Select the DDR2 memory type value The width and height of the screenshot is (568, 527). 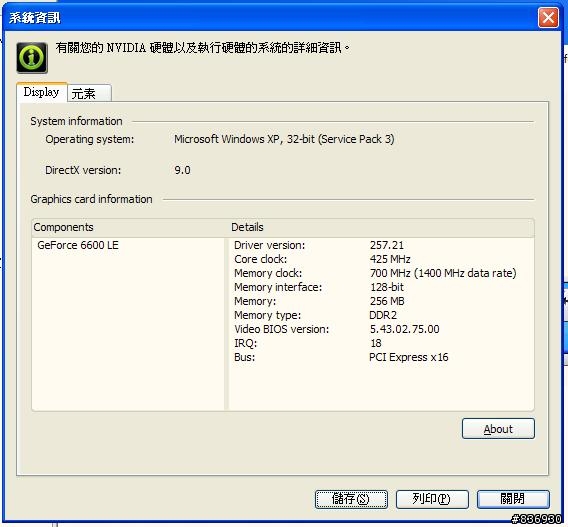pos(383,315)
